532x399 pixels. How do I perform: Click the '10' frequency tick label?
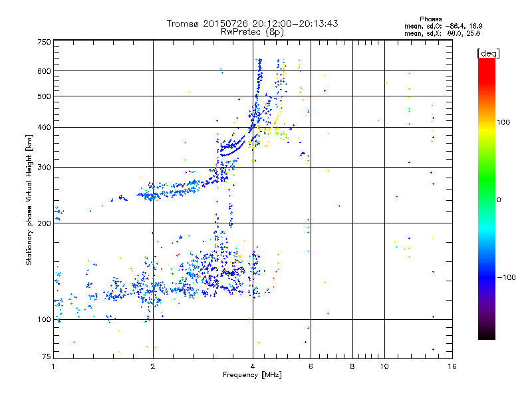(384, 366)
